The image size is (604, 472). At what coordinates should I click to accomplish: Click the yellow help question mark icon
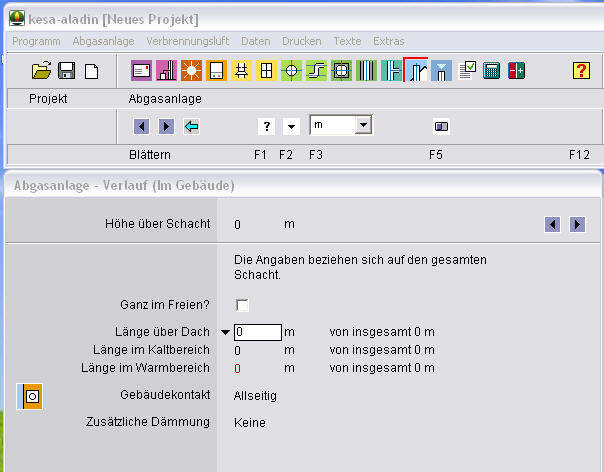pyautogui.click(x=580, y=71)
